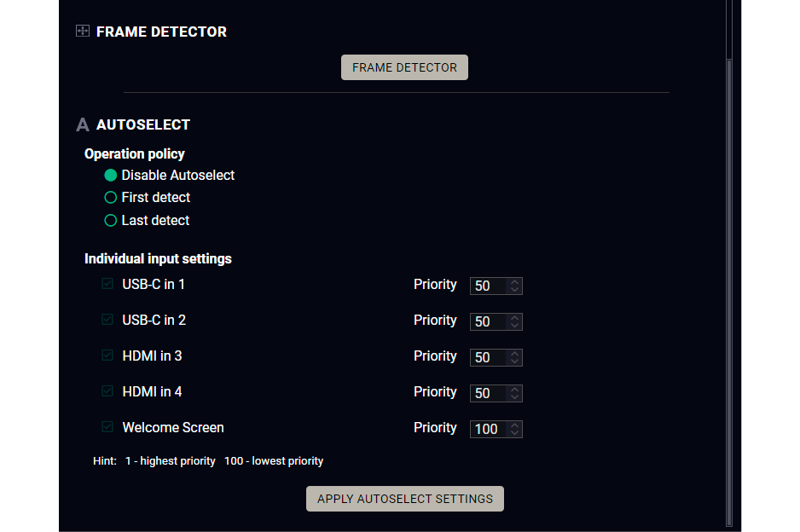Apply Autoselect settings
This screenshot has width=800, height=532.
click(x=405, y=499)
